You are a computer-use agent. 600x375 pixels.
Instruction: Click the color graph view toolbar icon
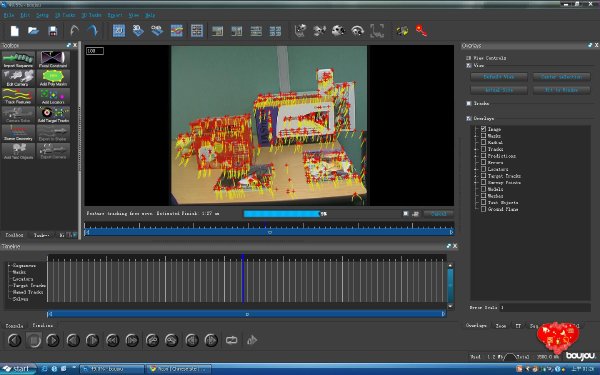pyautogui.click(x=176, y=31)
